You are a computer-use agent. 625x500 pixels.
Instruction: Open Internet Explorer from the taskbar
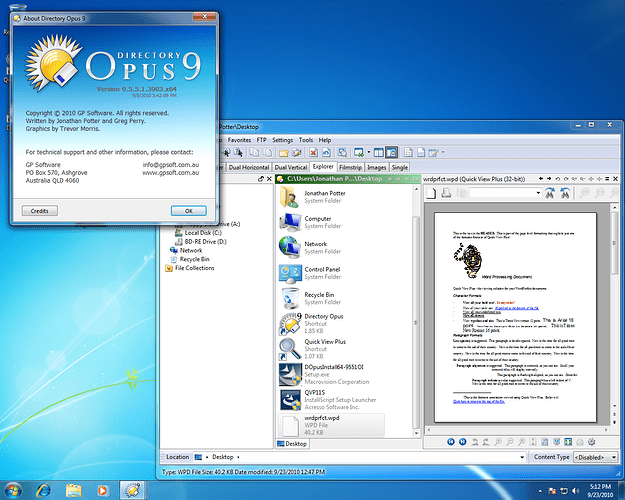pyautogui.click(x=43, y=490)
